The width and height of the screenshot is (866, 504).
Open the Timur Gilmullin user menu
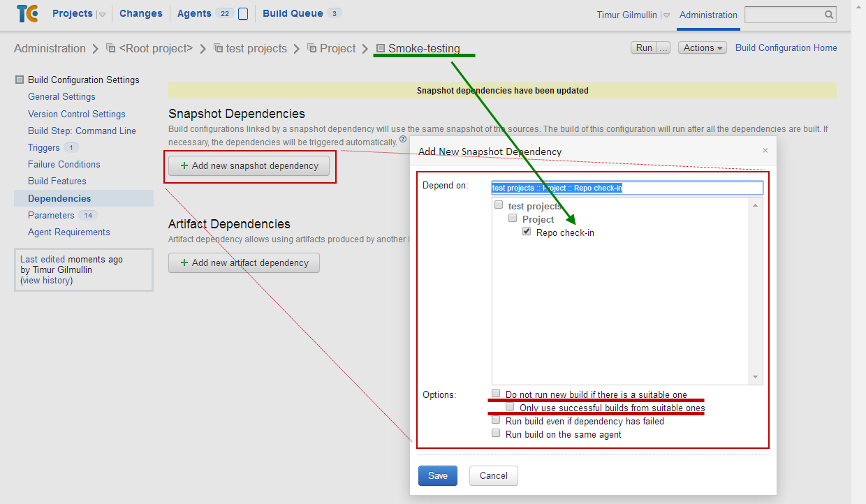pos(666,15)
